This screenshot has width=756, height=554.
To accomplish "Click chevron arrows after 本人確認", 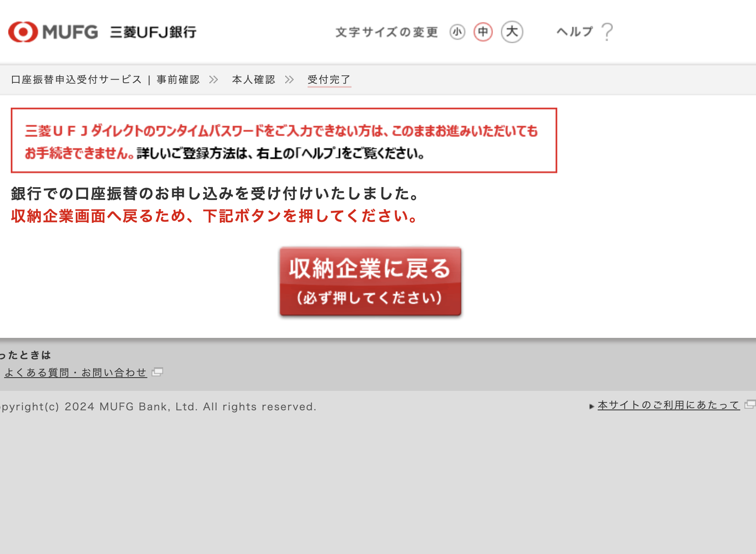I will [289, 79].
